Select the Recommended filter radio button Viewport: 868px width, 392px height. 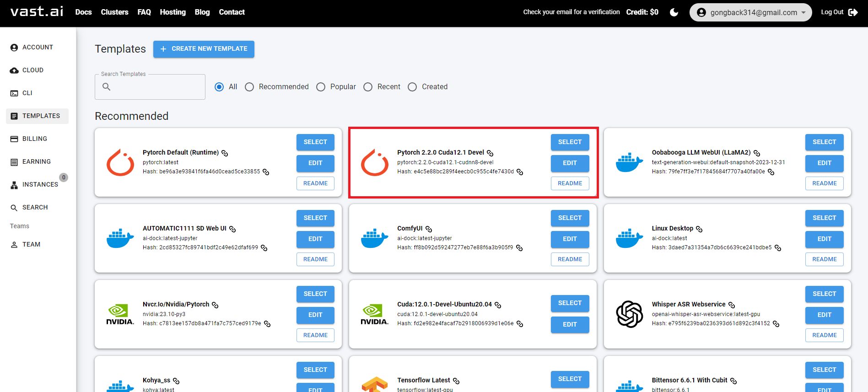(249, 87)
